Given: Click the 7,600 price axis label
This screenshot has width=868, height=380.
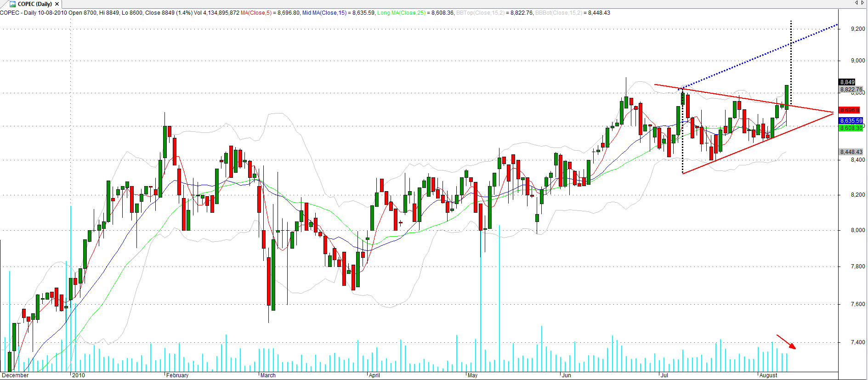Looking at the screenshot, I should (x=858, y=304).
